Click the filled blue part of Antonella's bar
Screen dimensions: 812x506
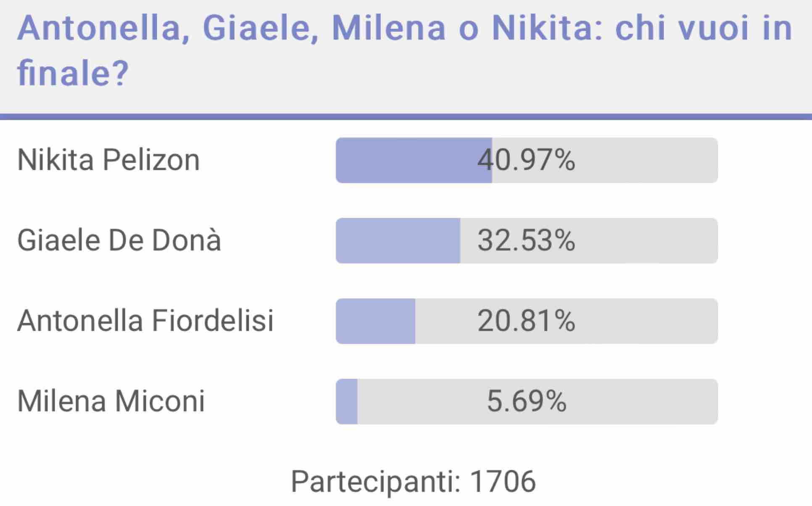click(375, 321)
